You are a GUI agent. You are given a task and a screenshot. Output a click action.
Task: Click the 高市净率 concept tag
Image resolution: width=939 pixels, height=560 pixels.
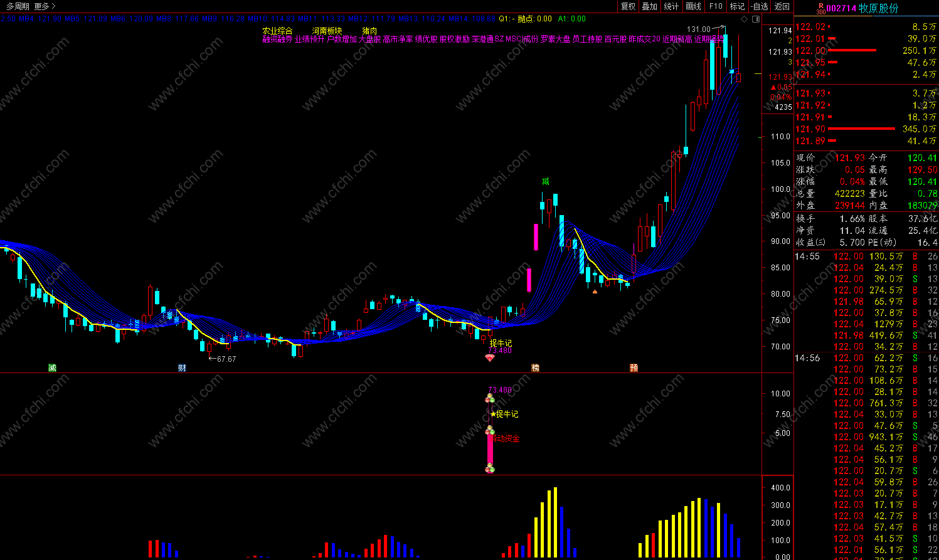pyautogui.click(x=398, y=39)
